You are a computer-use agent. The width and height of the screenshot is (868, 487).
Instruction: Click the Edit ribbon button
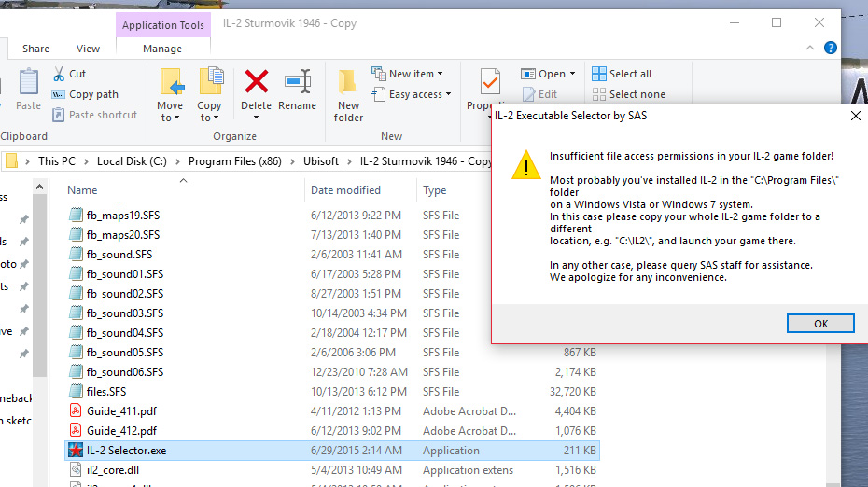tap(539, 94)
